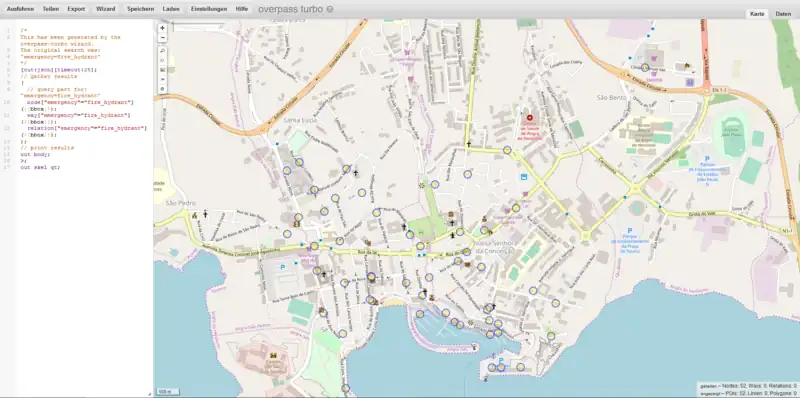Click parking P icon near Praça de Touros
800x398 pixels.
(x=630, y=231)
